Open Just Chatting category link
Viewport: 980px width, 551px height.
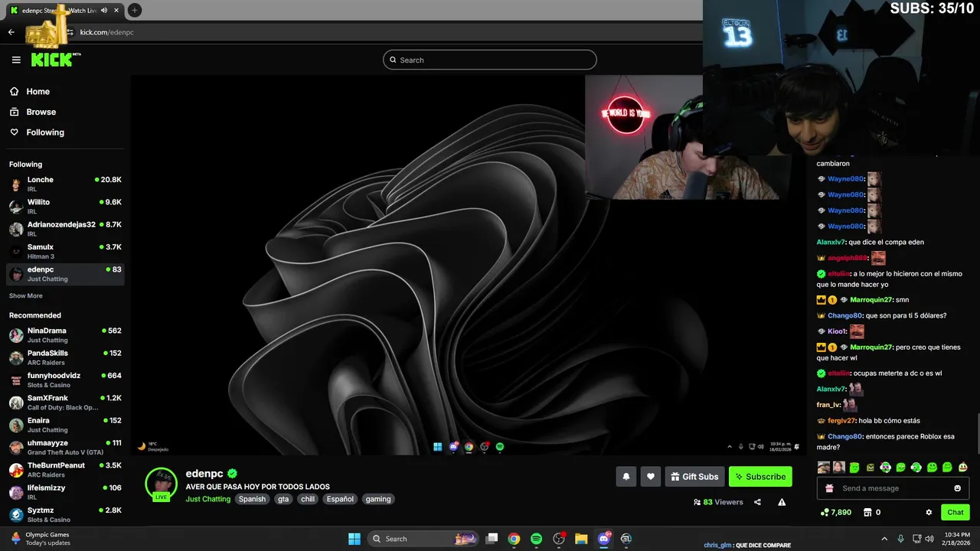point(208,499)
